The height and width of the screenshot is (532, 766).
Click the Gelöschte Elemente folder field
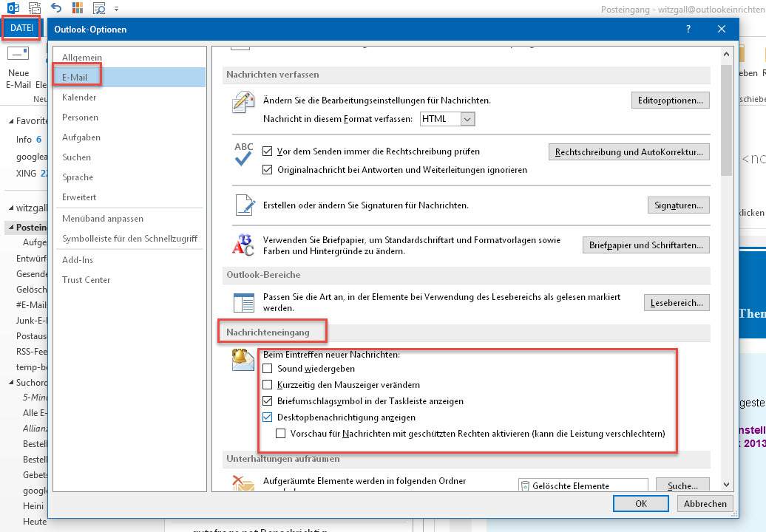point(583,485)
